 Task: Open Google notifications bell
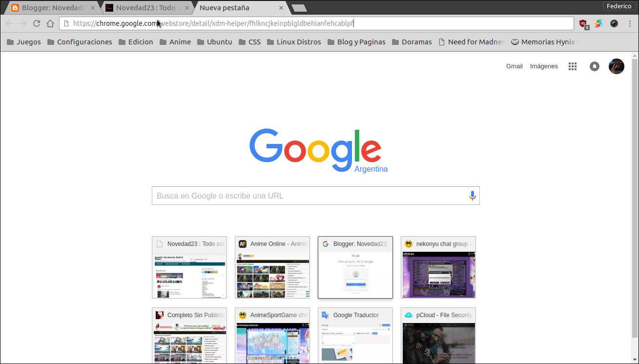(x=594, y=66)
